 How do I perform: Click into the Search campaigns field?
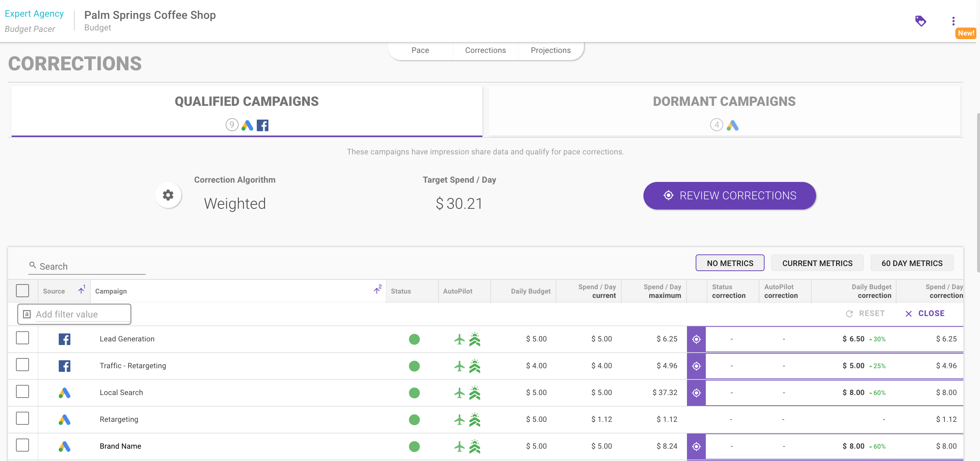[87, 266]
